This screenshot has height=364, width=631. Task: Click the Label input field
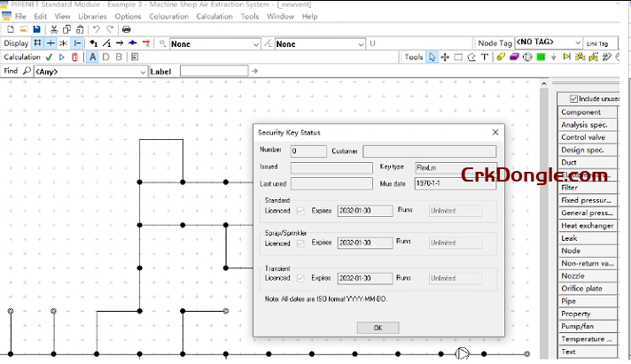(214, 71)
